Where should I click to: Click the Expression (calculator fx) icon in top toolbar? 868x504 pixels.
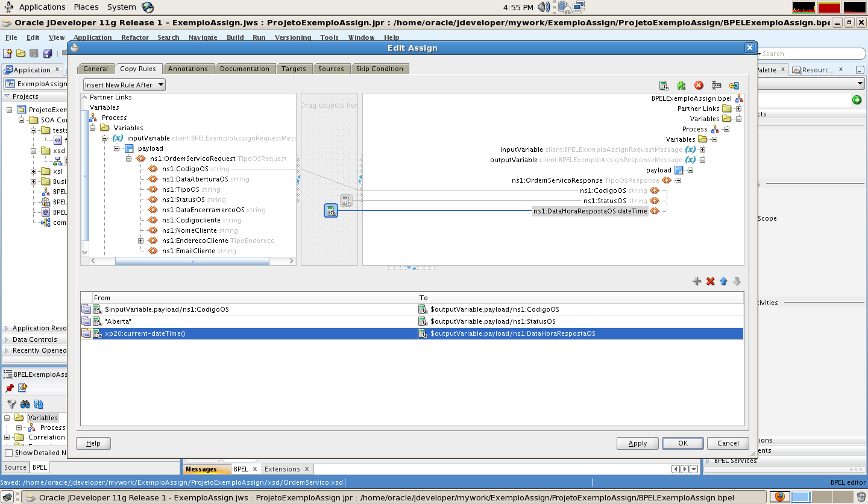pos(664,86)
